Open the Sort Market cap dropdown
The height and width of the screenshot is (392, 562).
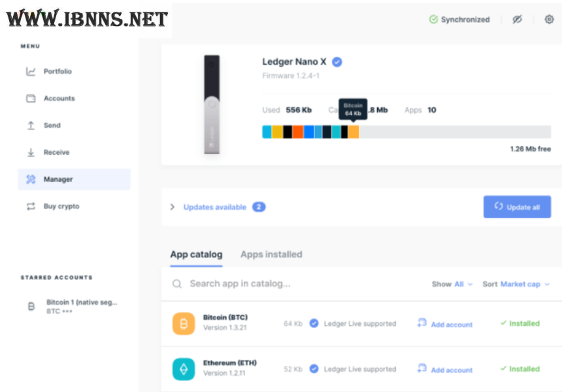point(516,284)
